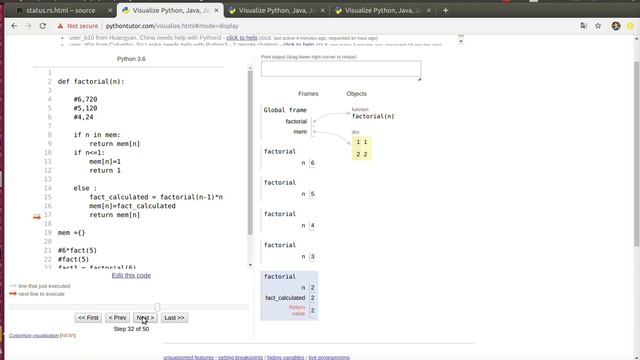The image size is (640, 360).
Task: Close the third Visualize Python tab
Action: coord(322,11)
